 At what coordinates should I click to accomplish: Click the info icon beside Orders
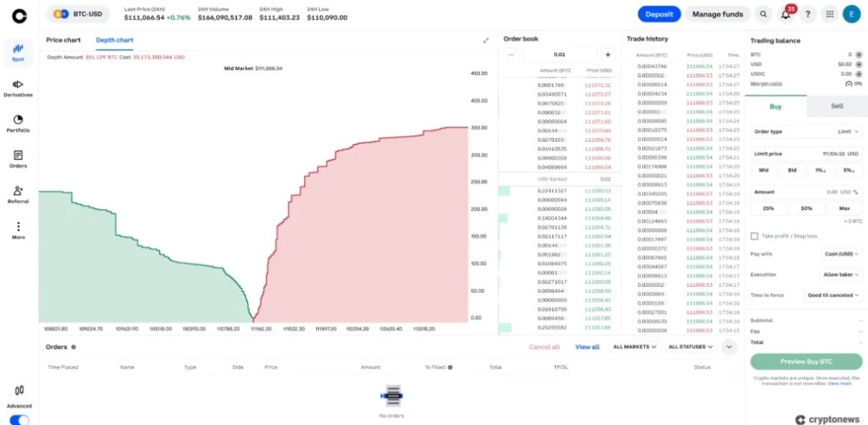point(73,347)
